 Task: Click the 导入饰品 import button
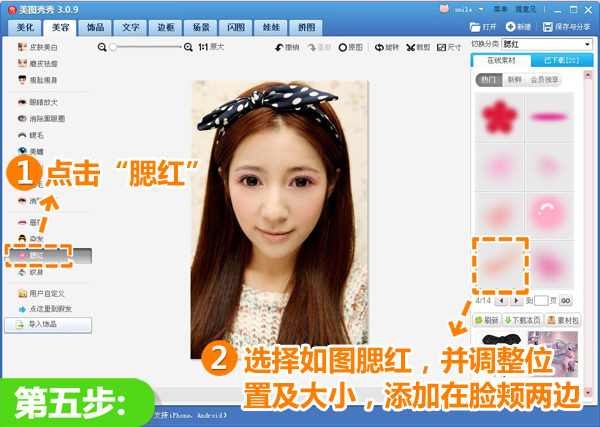[48, 325]
